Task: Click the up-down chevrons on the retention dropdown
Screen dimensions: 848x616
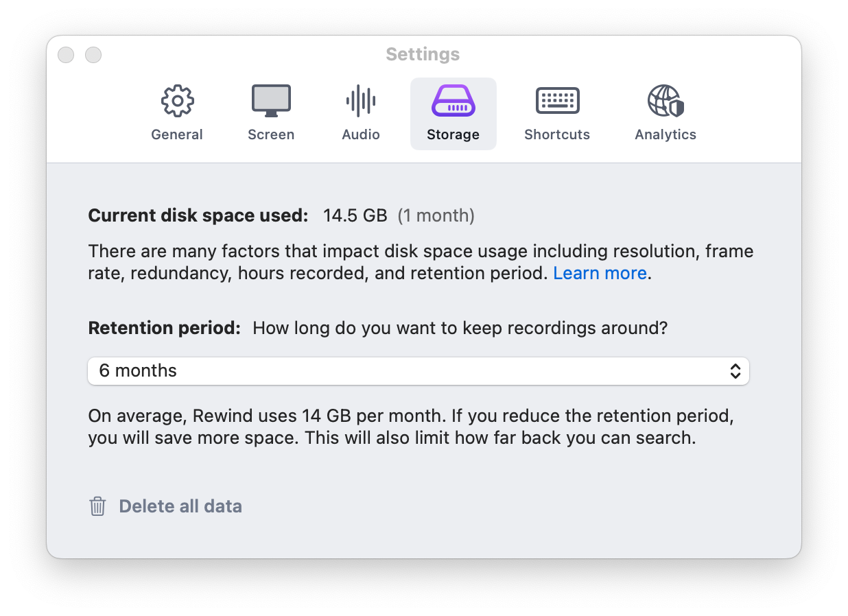Action: point(735,371)
